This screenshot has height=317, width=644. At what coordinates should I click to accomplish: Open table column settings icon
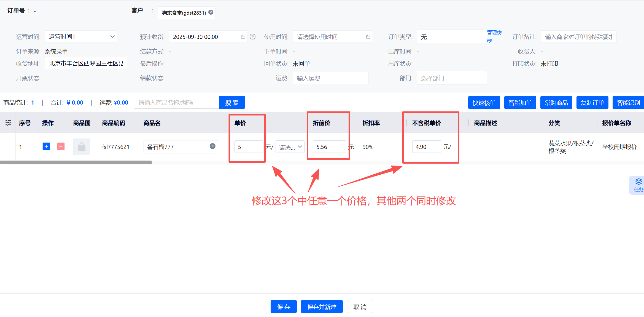point(9,123)
